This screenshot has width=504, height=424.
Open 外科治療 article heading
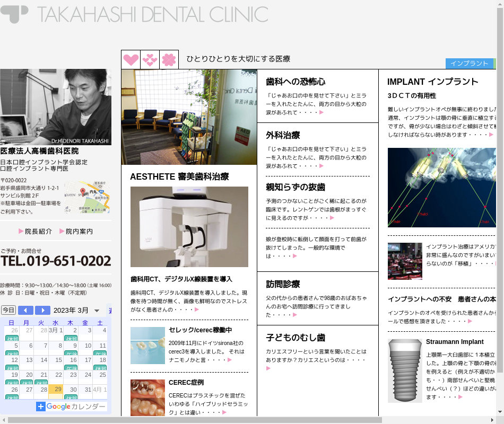tap(283, 135)
